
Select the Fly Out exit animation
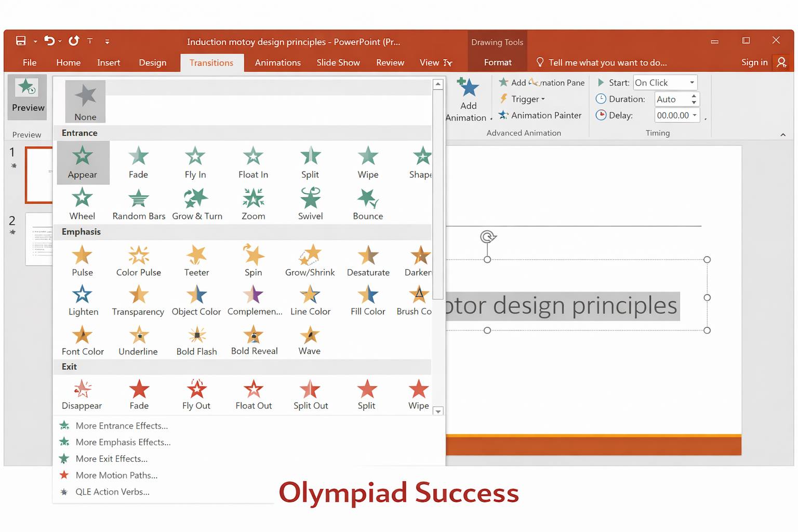coord(196,394)
